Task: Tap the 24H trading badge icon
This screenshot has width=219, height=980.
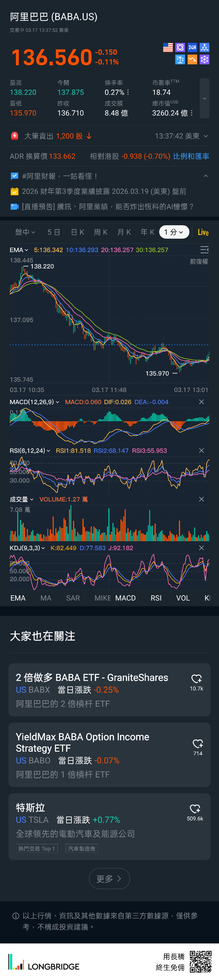Action: [x=192, y=47]
